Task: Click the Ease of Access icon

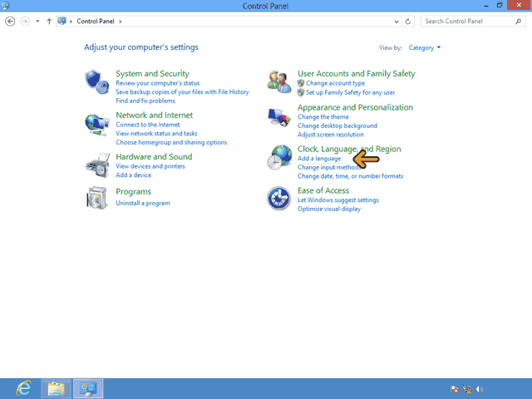Action: [278, 198]
